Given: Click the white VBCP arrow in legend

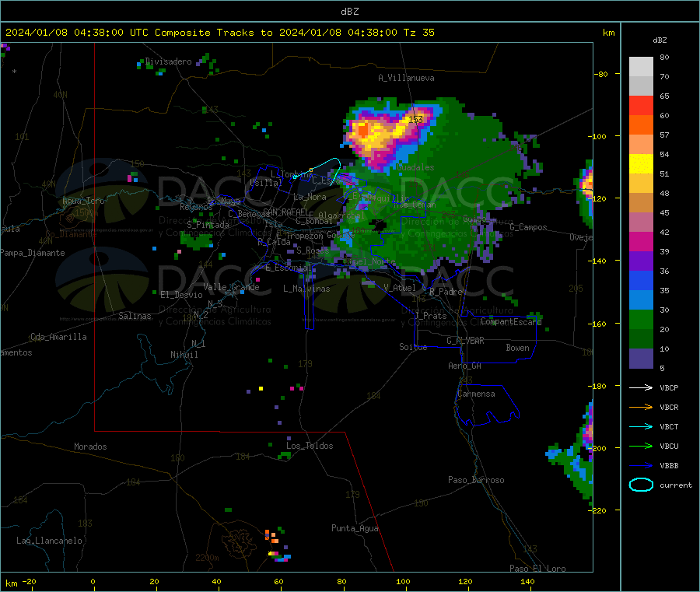Looking at the screenshot, I should coord(641,387).
